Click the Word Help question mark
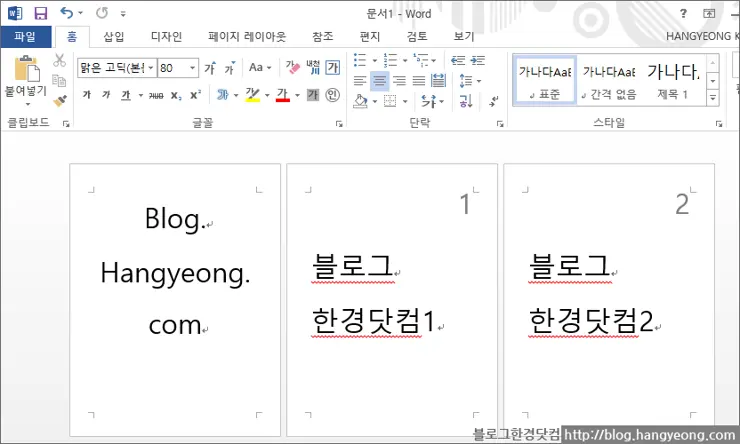 [683, 14]
